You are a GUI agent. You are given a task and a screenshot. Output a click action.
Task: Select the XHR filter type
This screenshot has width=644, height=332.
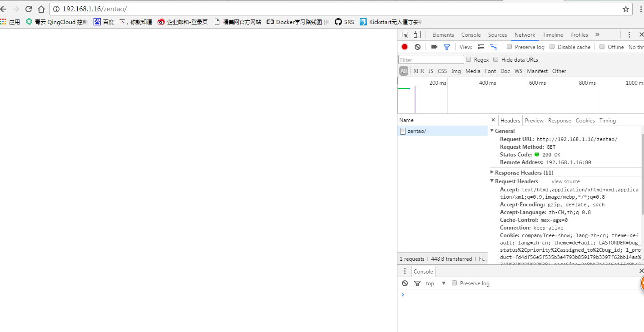coord(418,71)
